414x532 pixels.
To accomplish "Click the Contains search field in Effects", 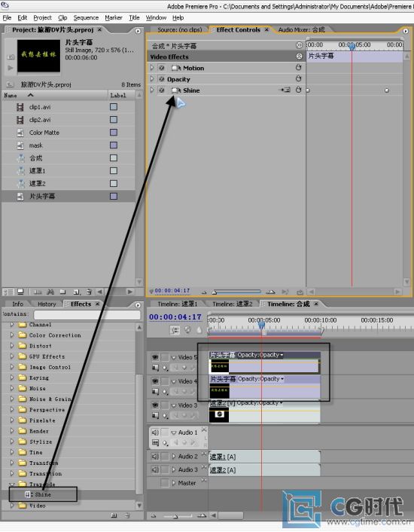I will click(87, 315).
